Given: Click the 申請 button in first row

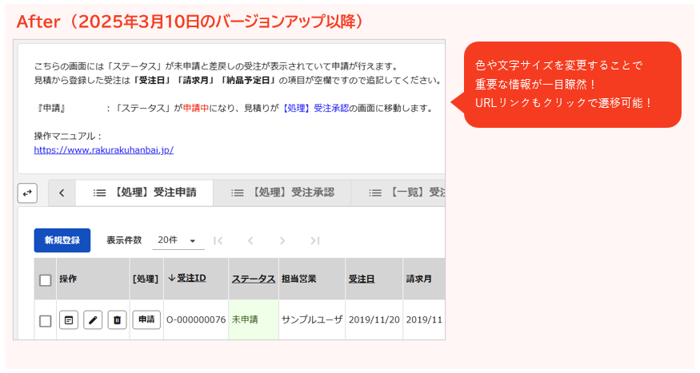Looking at the screenshot, I should [x=146, y=319].
